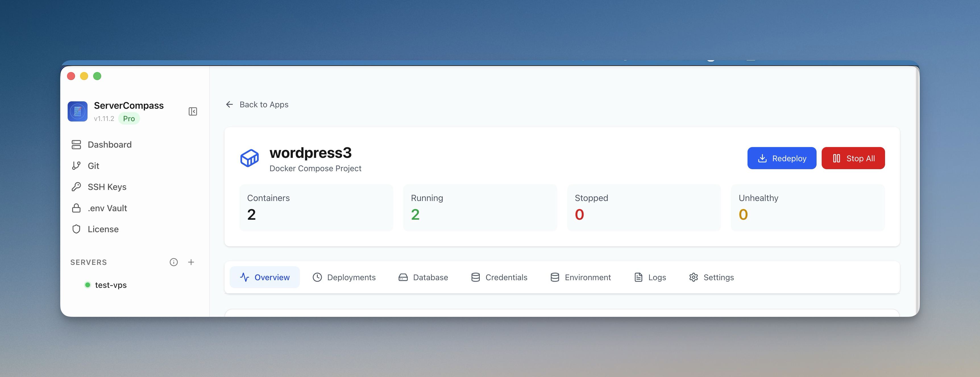Image resolution: width=980 pixels, height=377 pixels.
Task: Click the SSH Keys key icon
Action: 76,187
